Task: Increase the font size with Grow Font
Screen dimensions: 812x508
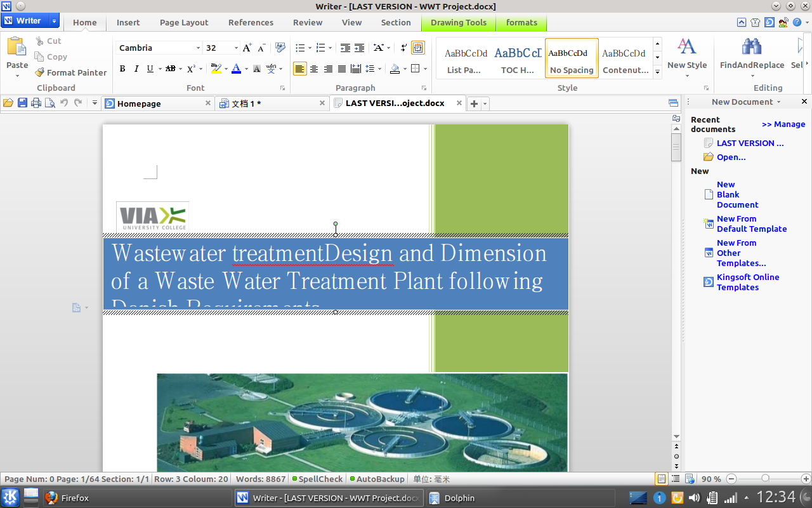Action: (x=247, y=48)
